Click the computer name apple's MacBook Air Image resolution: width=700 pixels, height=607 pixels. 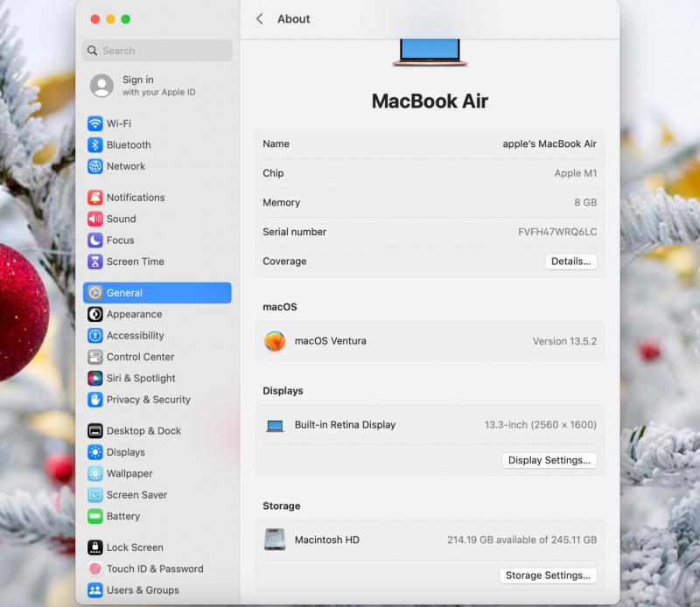549,143
